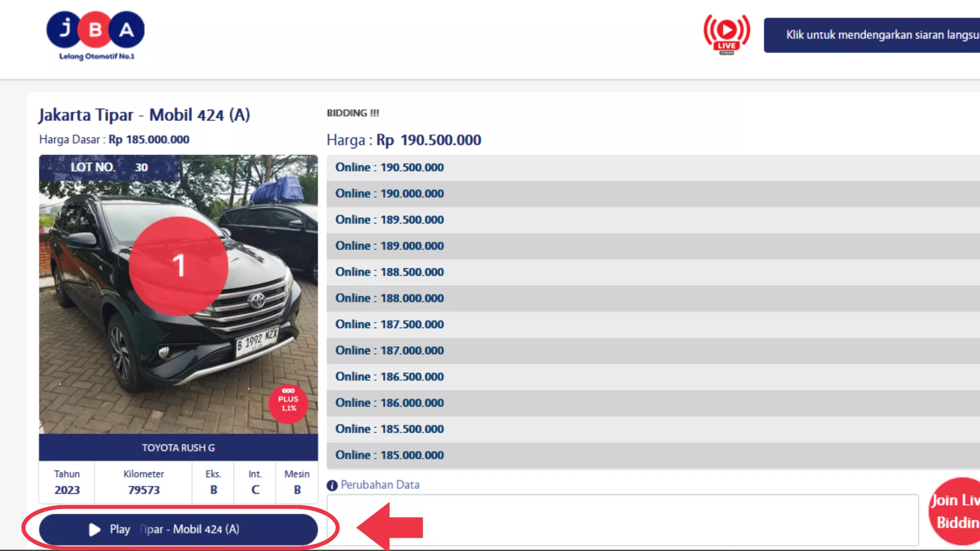Select the Online : 186.500.000 bid row
The image size is (980, 551).
(x=653, y=377)
